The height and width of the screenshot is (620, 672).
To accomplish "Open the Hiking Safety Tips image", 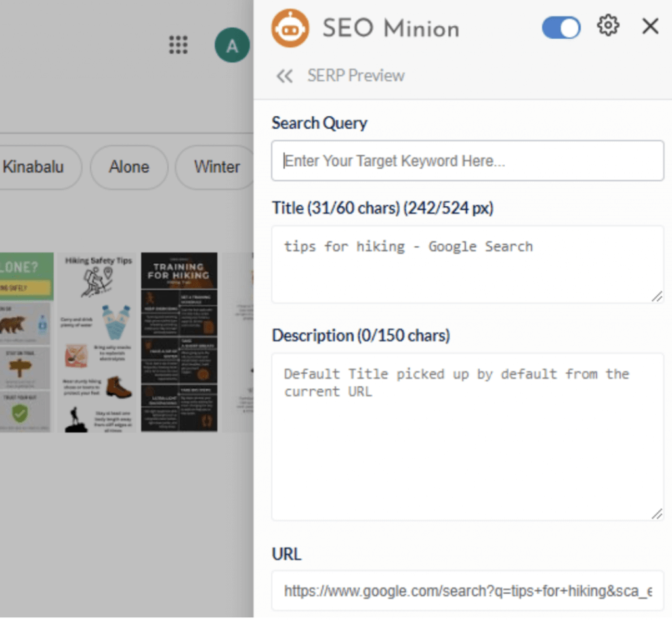I will tap(97, 343).
